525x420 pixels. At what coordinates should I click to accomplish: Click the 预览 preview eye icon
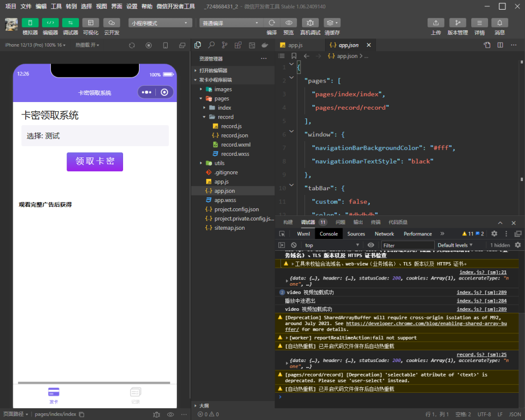(289, 23)
